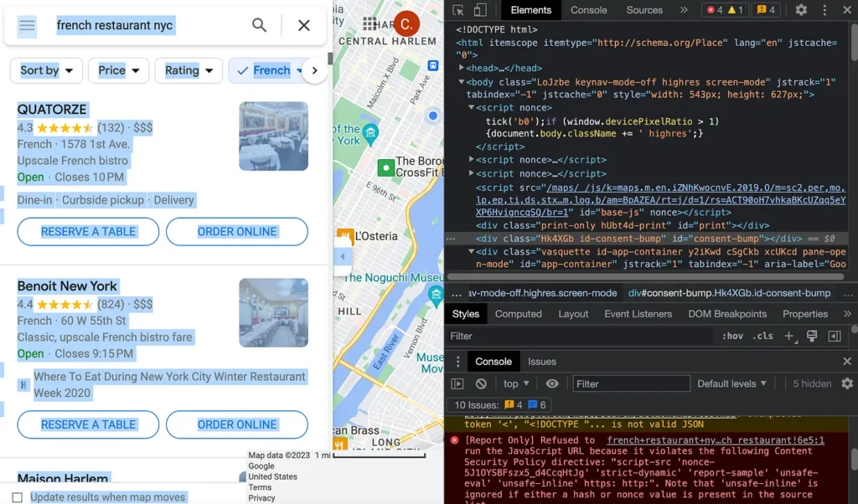
Task: Add a new style rule with plus icon
Action: (x=789, y=337)
